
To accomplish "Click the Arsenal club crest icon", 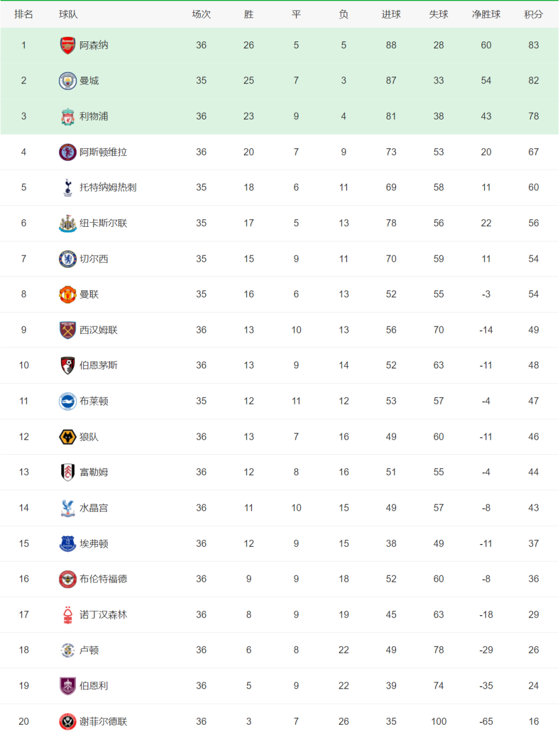I will point(68,45).
